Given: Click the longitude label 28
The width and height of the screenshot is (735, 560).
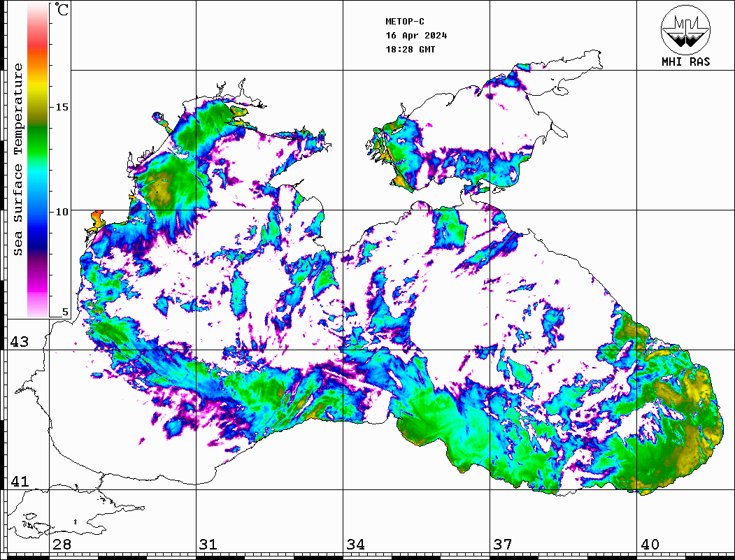Looking at the screenshot, I should [x=62, y=545].
